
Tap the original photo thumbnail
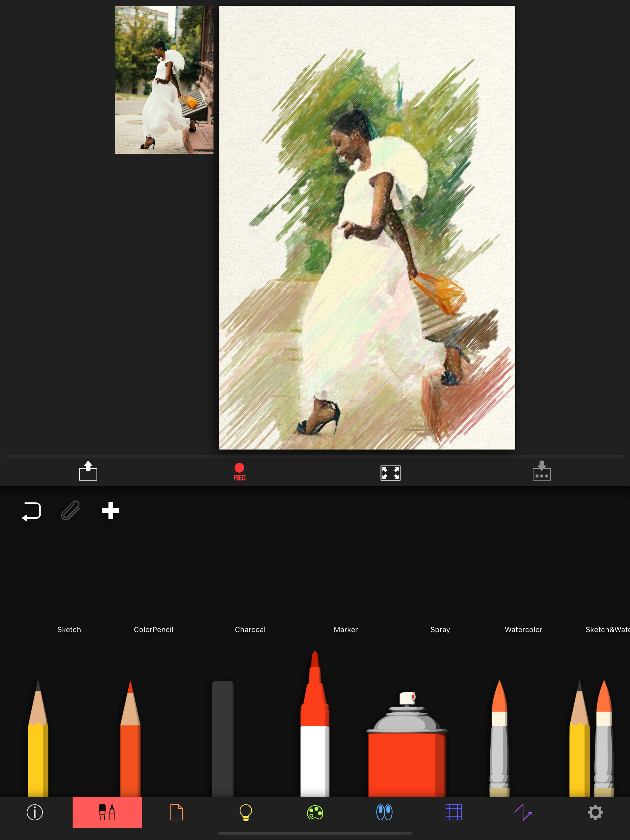[164, 80]
